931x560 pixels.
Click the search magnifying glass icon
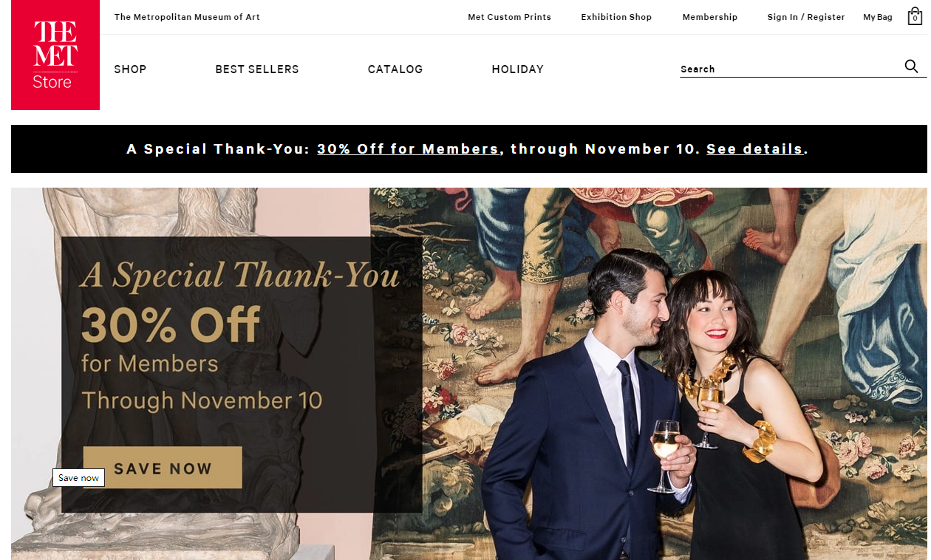point(911,66)
